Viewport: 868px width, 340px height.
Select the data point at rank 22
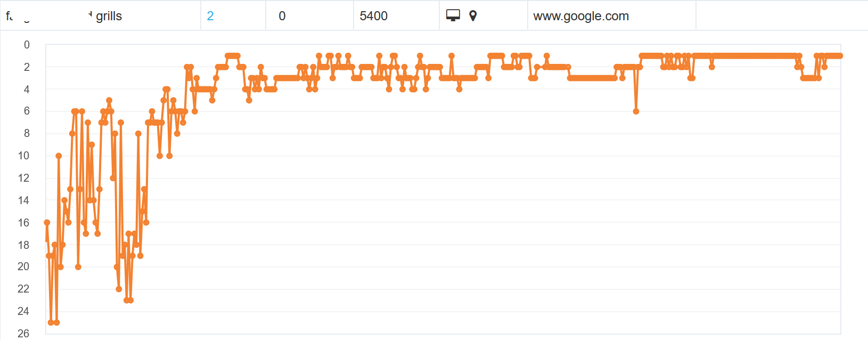tap(119, 289)
